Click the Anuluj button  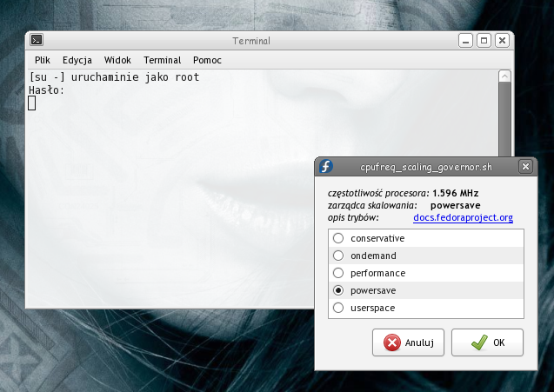coord(408,342)
